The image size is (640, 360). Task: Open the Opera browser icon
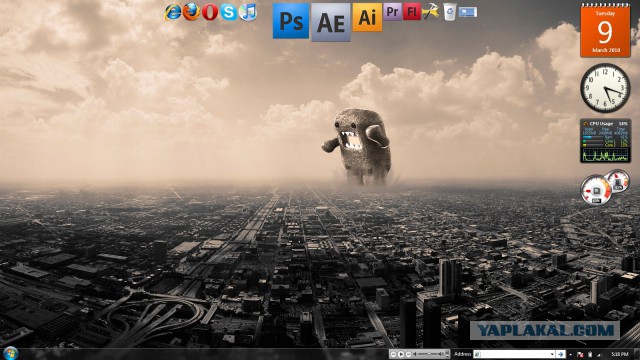(x=210, y=12)
